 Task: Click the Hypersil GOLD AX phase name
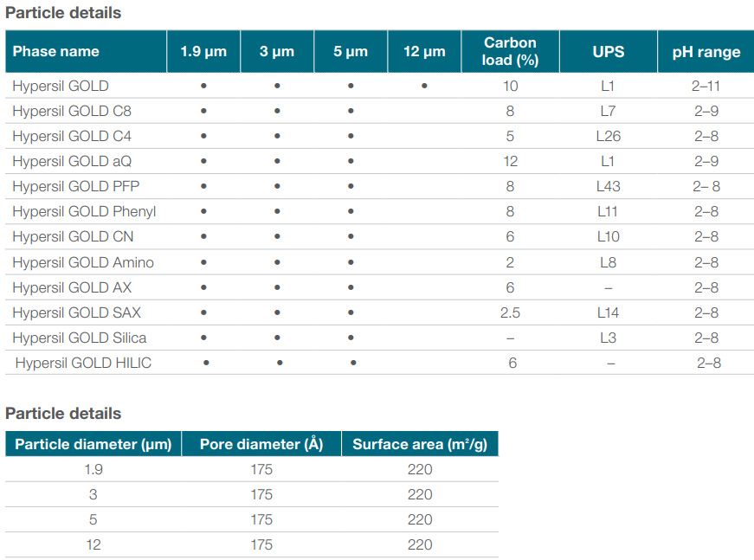tap(72, 287)
